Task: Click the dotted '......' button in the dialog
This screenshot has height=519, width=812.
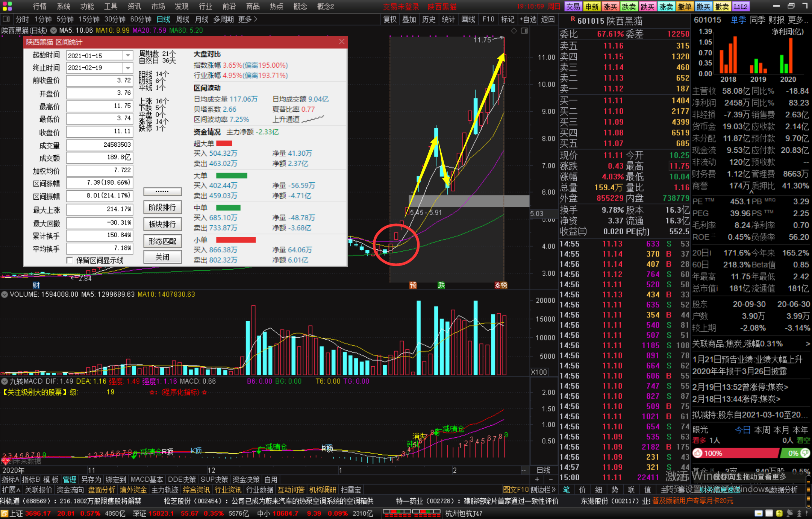Action: pyautogui.click(x=162, y=191)
